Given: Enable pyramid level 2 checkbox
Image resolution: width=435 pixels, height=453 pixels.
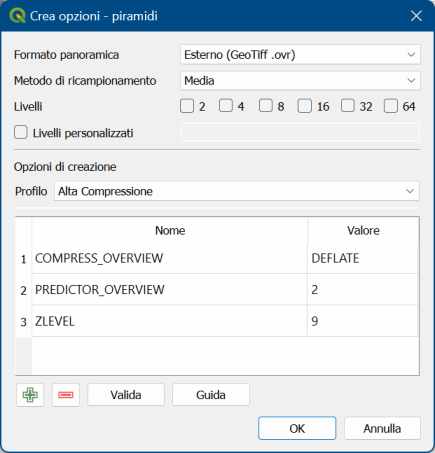Looking at the screenshot, I should (x=187, y=106).
